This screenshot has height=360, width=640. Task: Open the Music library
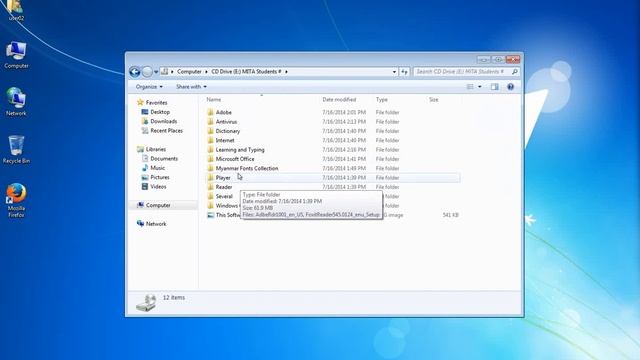[158, 168]
